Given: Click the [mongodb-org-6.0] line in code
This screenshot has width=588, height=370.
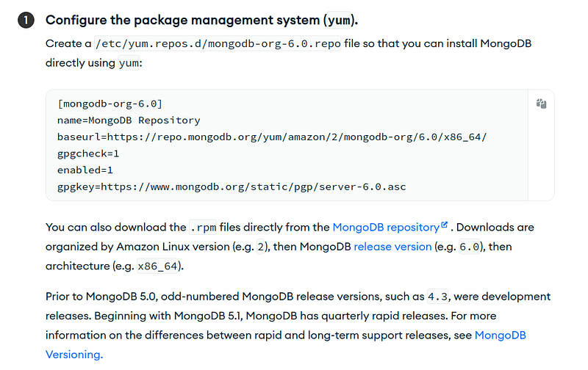Looking at the screenshot, I should (110, 104).
